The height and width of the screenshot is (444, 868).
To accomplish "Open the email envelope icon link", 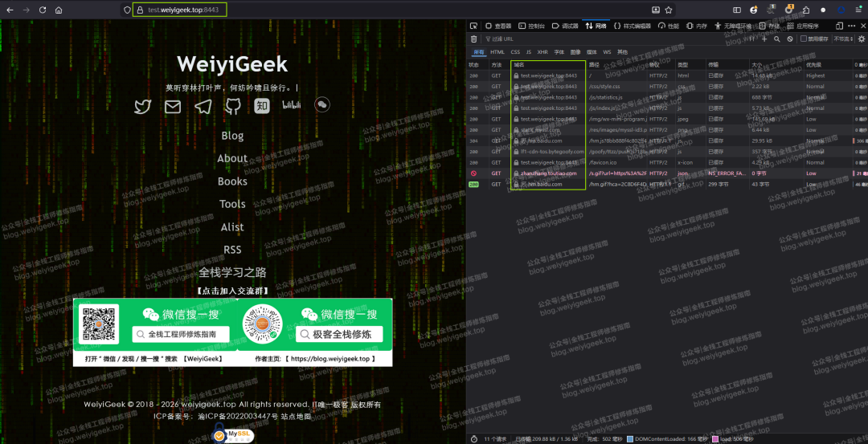I will coord(173,106).
